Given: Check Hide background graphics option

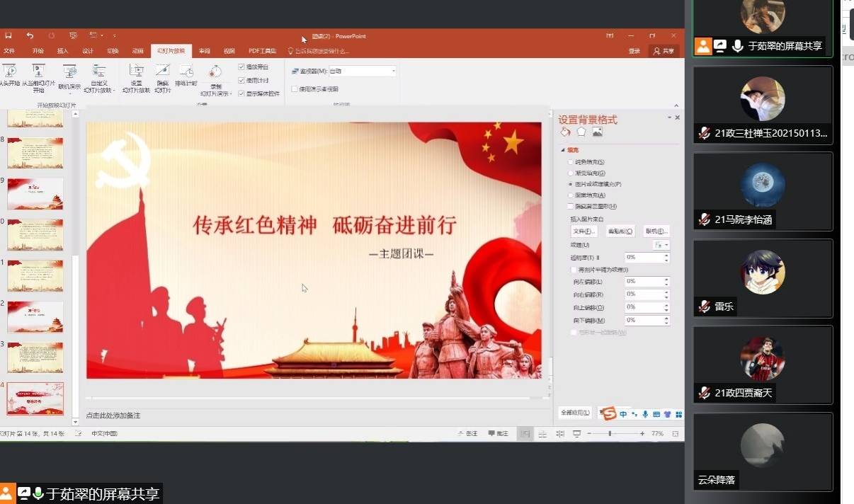Looking at the screenshot, I should click(571, 206).
